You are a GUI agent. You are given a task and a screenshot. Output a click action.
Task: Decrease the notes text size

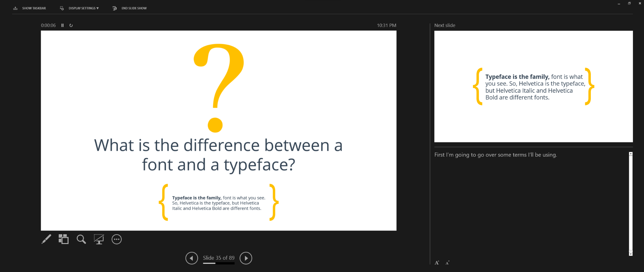tap(447, 263)
